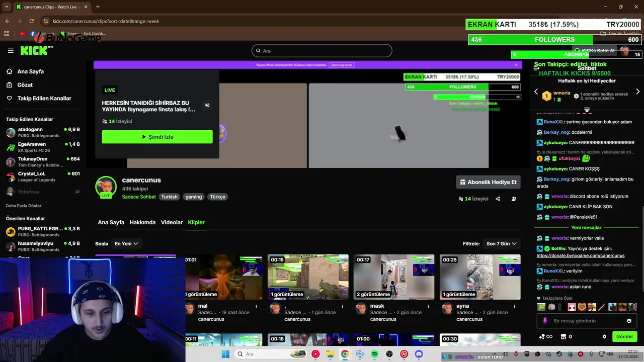
Task: Open options menu for ayna clip
Action: coord(514,306)
